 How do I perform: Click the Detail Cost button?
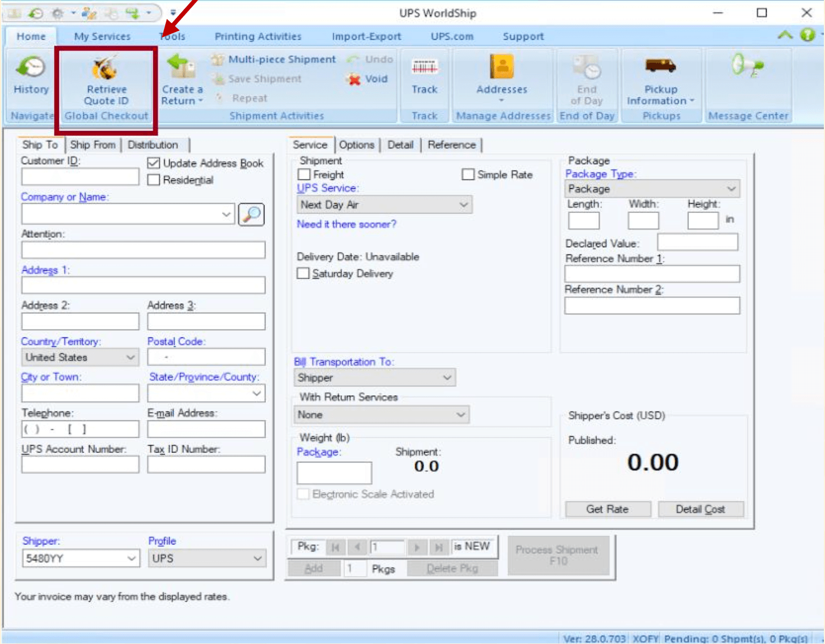pos(701,509)
